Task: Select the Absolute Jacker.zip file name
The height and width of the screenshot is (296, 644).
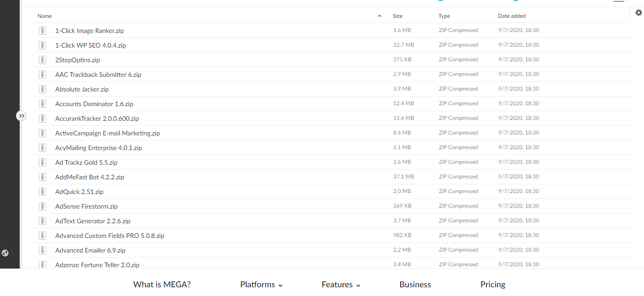Action: click(x=82, y=89)
